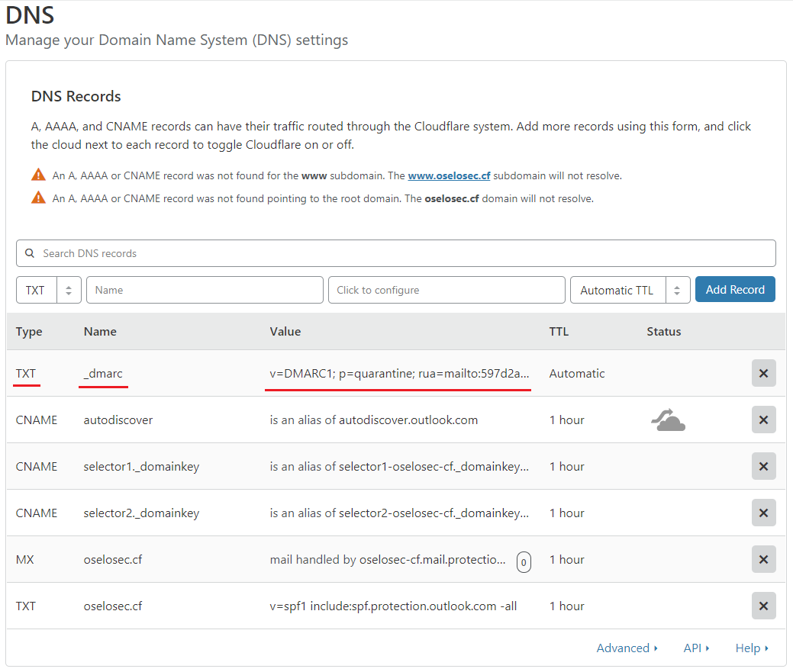Click the TTL column header
793x672 pixels.
(x=559, y=332)
